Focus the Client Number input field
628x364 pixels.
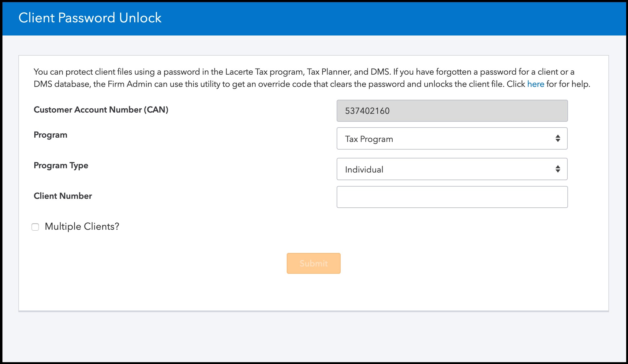[x=452, y=197]
